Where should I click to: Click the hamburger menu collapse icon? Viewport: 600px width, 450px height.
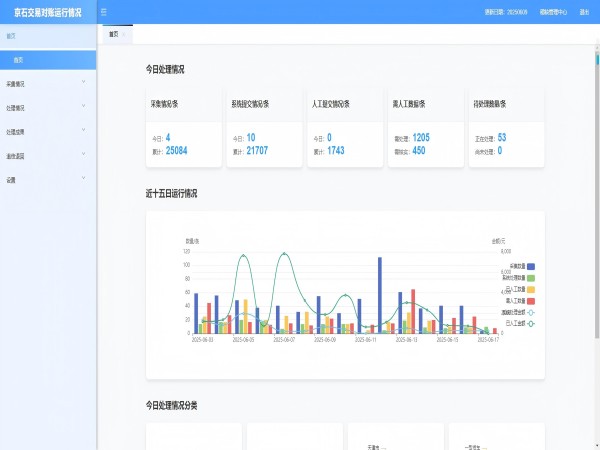click(104, 12)
